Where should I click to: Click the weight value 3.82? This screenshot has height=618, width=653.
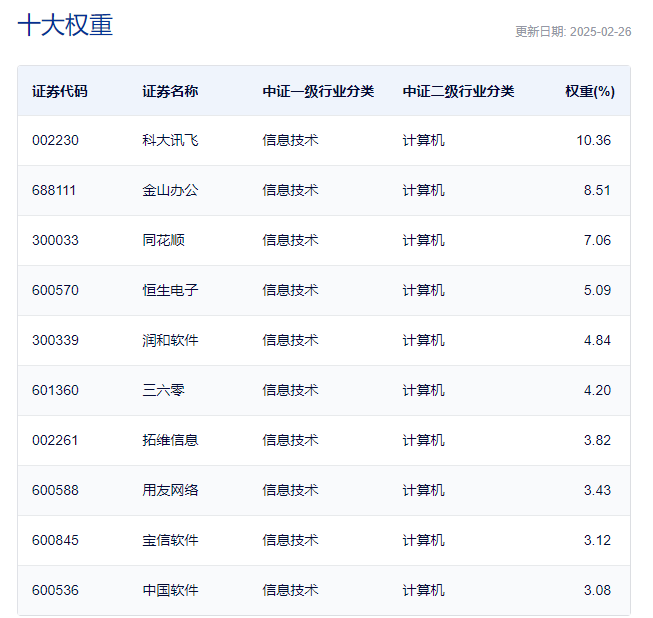click(x=597, y=440)
